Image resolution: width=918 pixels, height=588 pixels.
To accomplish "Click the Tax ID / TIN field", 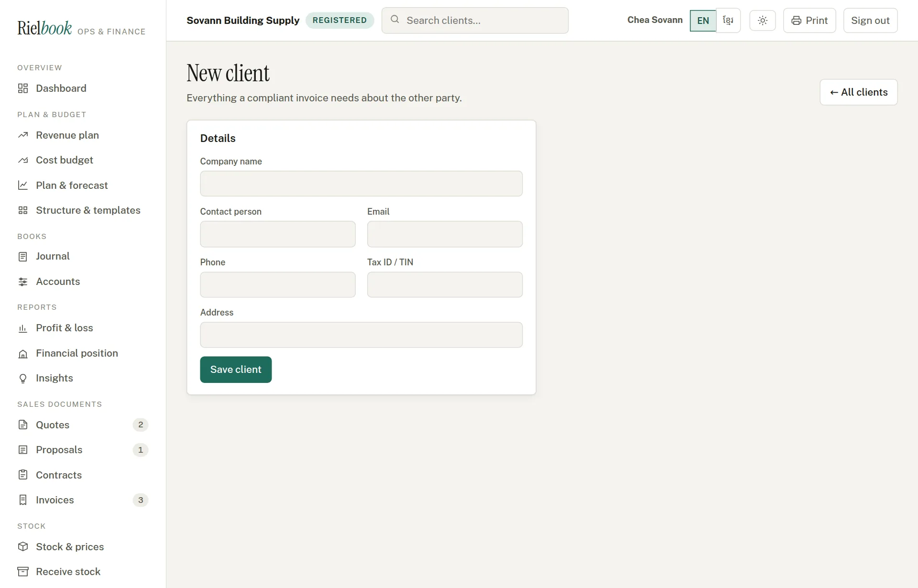I will pyautogui.click(x=445, y=285).
